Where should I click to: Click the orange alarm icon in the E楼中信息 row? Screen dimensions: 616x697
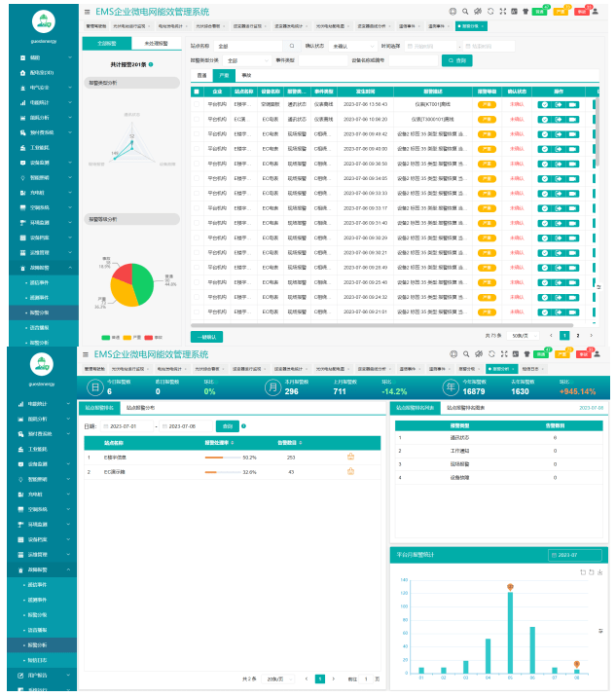[349, 456]
